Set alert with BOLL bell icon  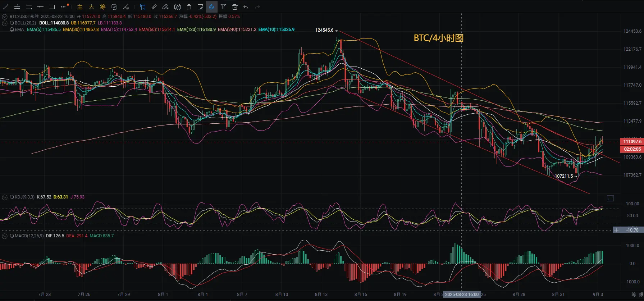pyautogui.click(x=12, y=23)
